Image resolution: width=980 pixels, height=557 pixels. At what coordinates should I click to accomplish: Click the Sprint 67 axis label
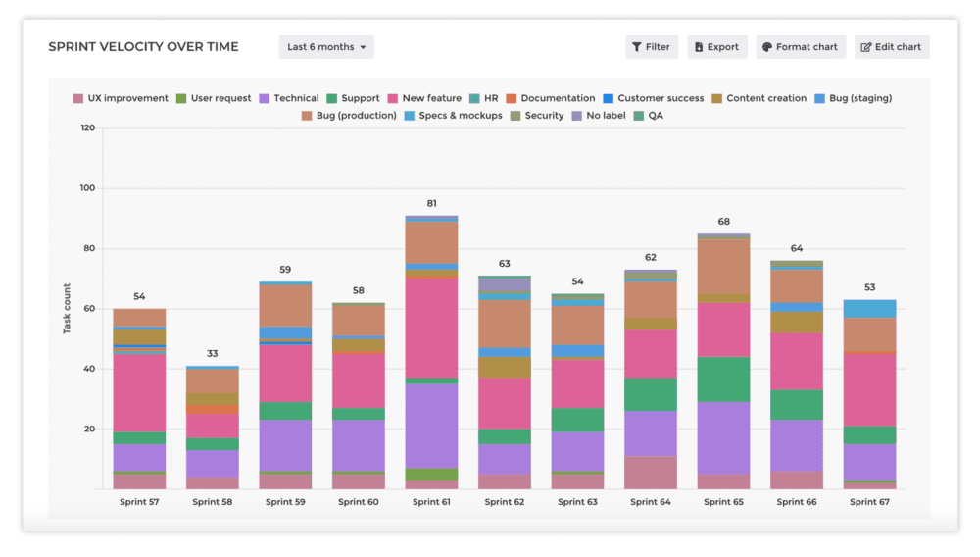pos(869,502)
